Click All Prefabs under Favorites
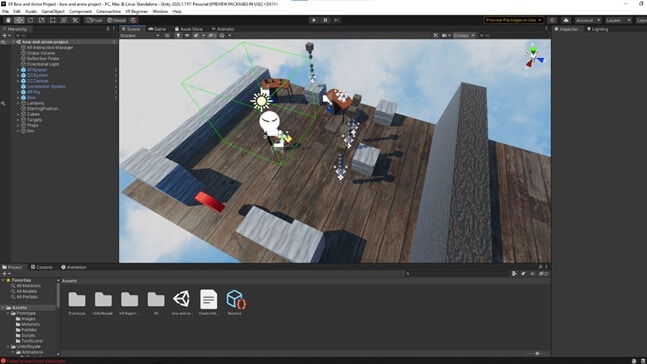 click(27, 297)
